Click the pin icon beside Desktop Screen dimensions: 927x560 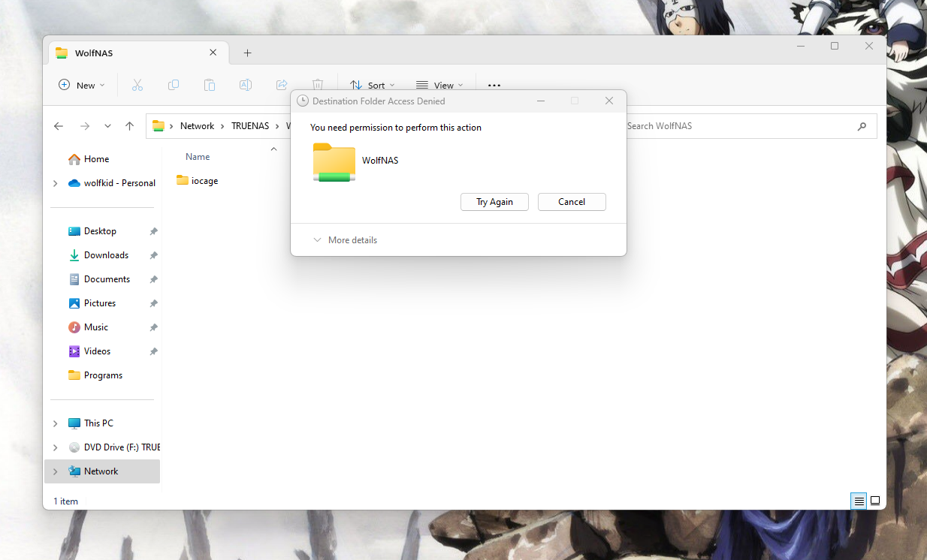pyautogui.click(x=153, y=231)
